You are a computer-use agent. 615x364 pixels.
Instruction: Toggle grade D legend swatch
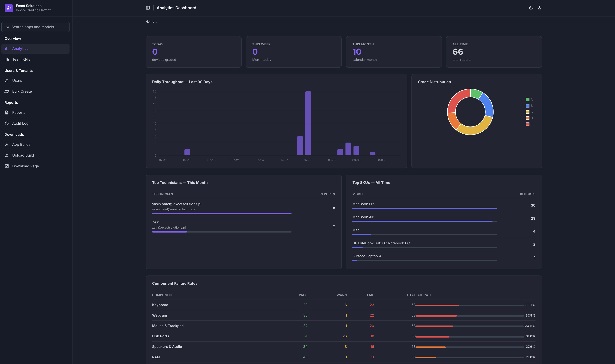pyautogui.click(x=527, y=118)
